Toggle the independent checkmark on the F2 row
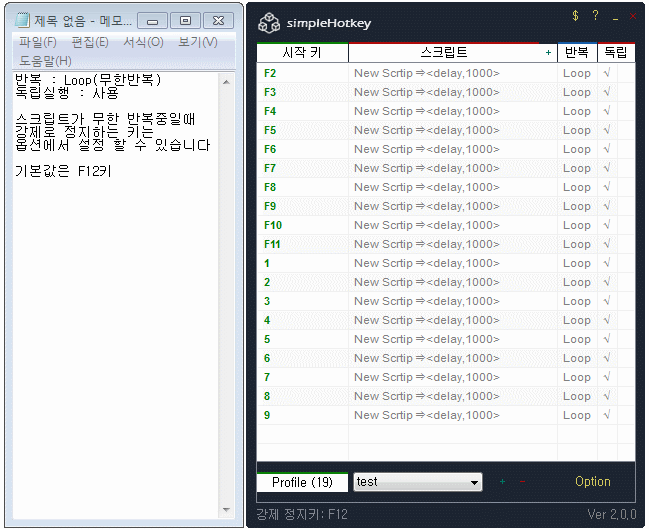The height and width of the screenshot is (529, 649). (x=607, y=73)
